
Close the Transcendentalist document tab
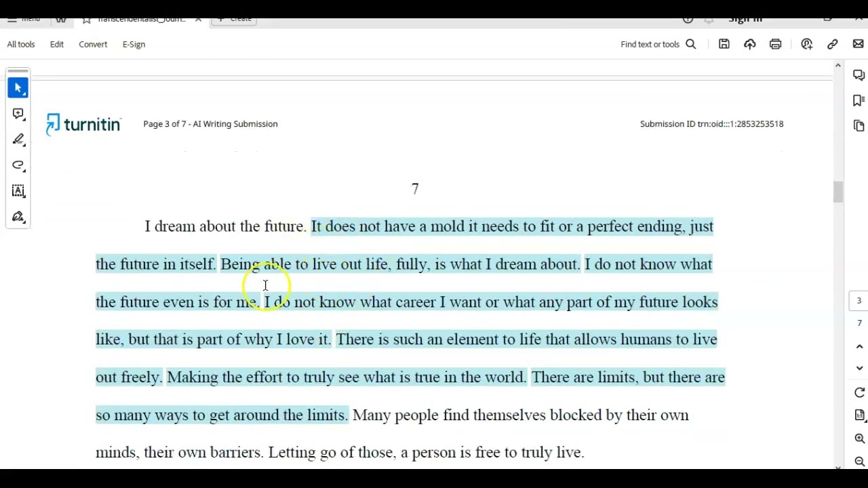198,20
